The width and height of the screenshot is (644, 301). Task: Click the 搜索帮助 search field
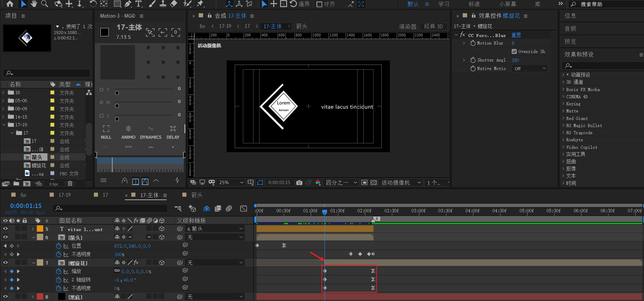coord(606,4)
